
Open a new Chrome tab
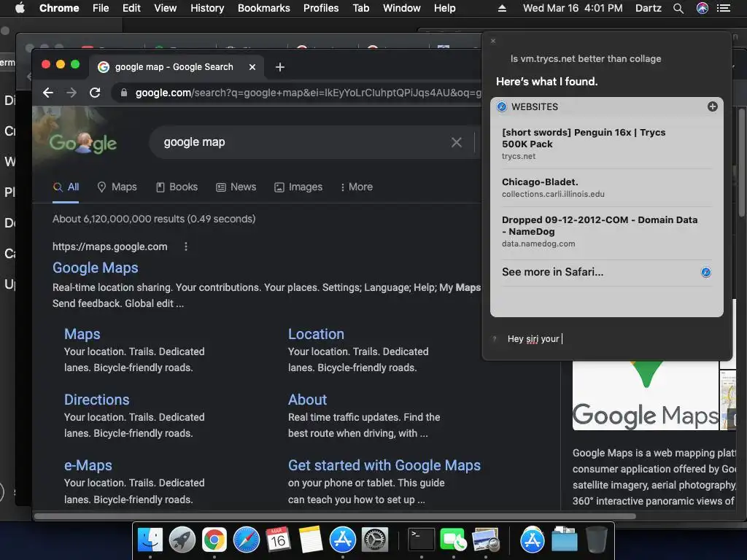click(280, 67)
